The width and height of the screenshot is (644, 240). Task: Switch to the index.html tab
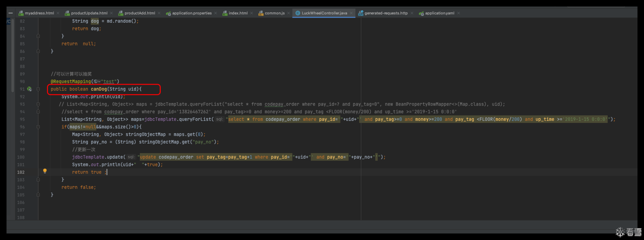pos(238,13)
